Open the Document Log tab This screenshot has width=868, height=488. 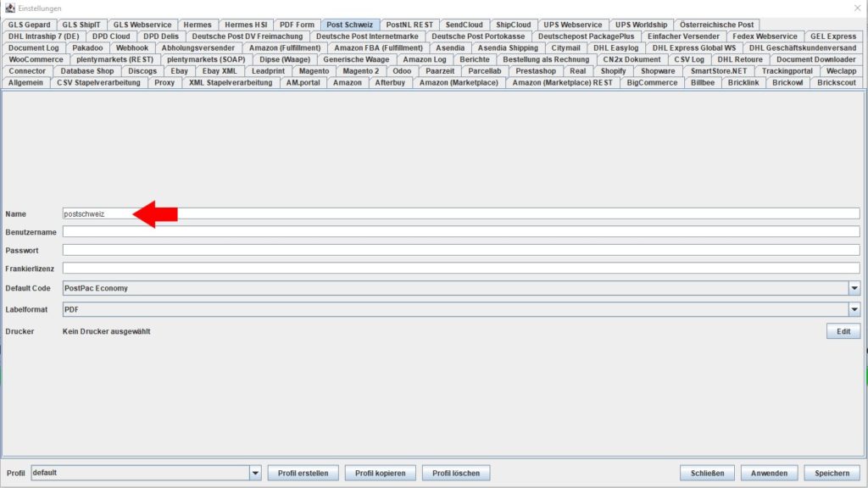tap(33, 48)
